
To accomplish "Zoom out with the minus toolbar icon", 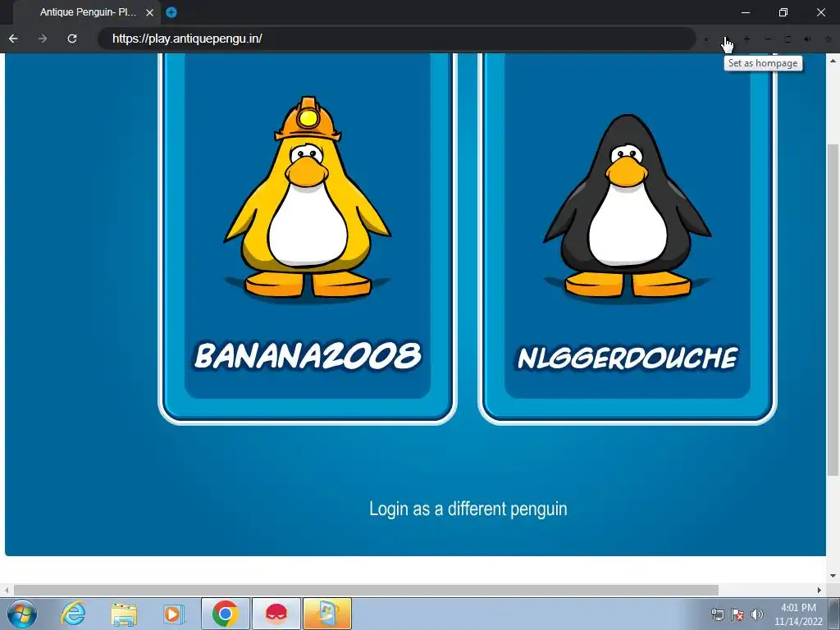I will (768, 39).
